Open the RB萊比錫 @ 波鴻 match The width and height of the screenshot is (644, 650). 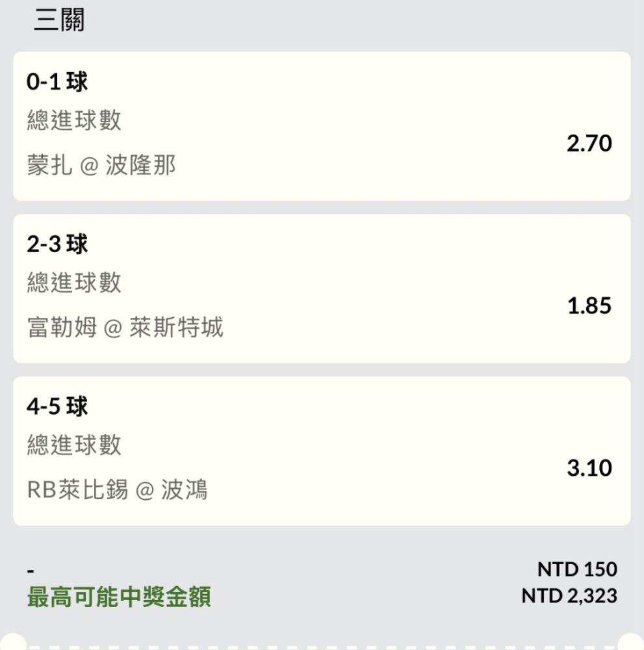coord(117,490)
